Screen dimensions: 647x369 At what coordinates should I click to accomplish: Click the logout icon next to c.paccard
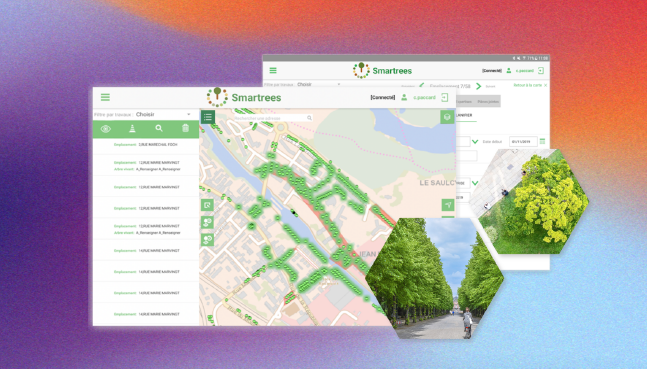pyautogui.click(x=444, y=97)
